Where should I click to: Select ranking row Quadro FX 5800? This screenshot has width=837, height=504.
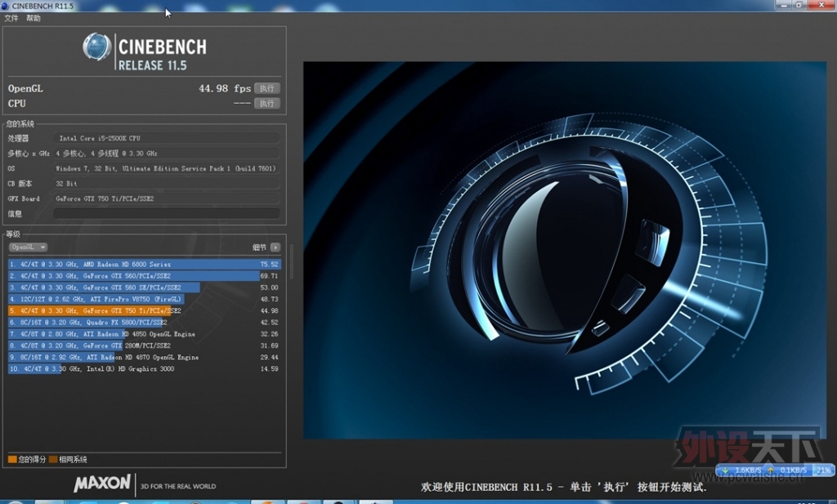(144, 322)
